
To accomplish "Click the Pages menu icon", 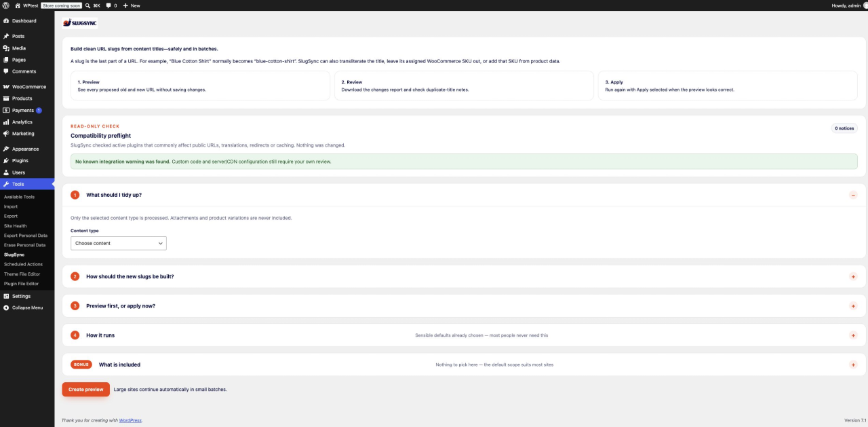I will click(6, 60).
